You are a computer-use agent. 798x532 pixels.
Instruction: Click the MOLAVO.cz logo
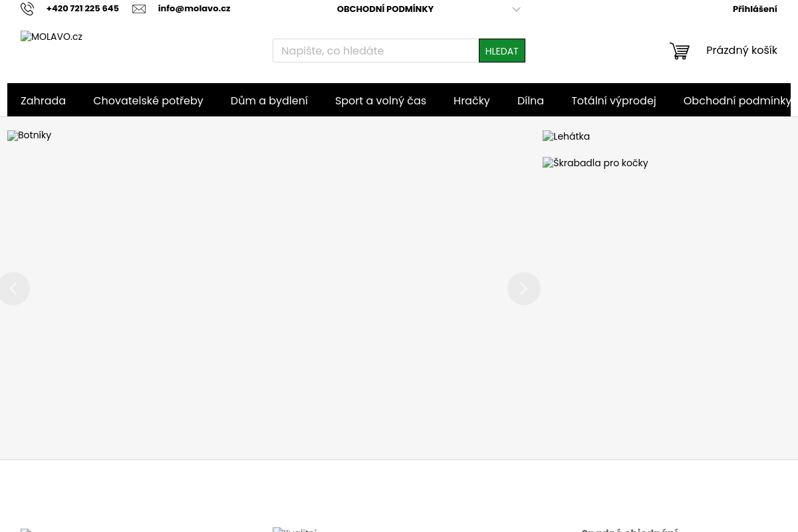coord(51,37)
